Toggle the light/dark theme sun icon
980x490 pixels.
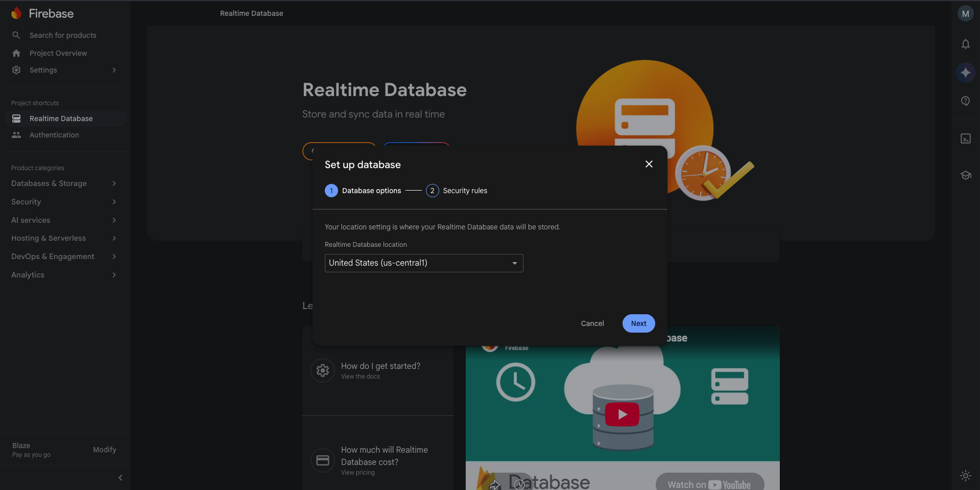965,475
